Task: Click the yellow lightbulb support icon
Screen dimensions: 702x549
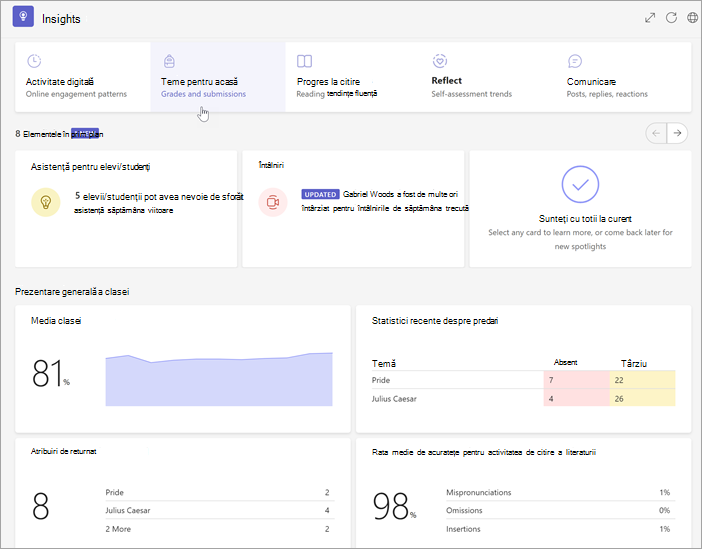Action: pos(46,202)
